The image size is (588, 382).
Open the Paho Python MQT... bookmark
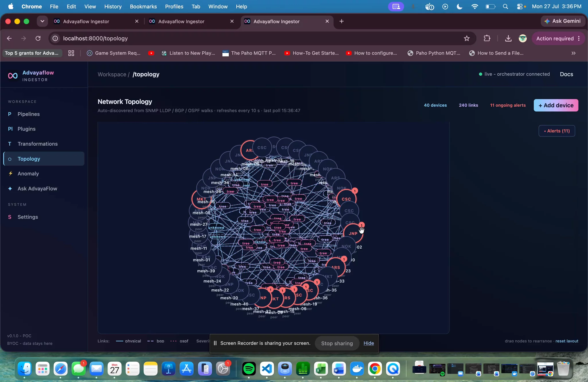pos(434,53)
